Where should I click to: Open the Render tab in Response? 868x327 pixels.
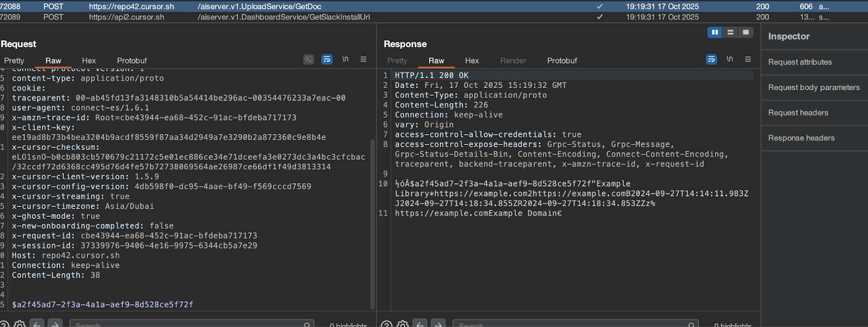coord(513,60)
